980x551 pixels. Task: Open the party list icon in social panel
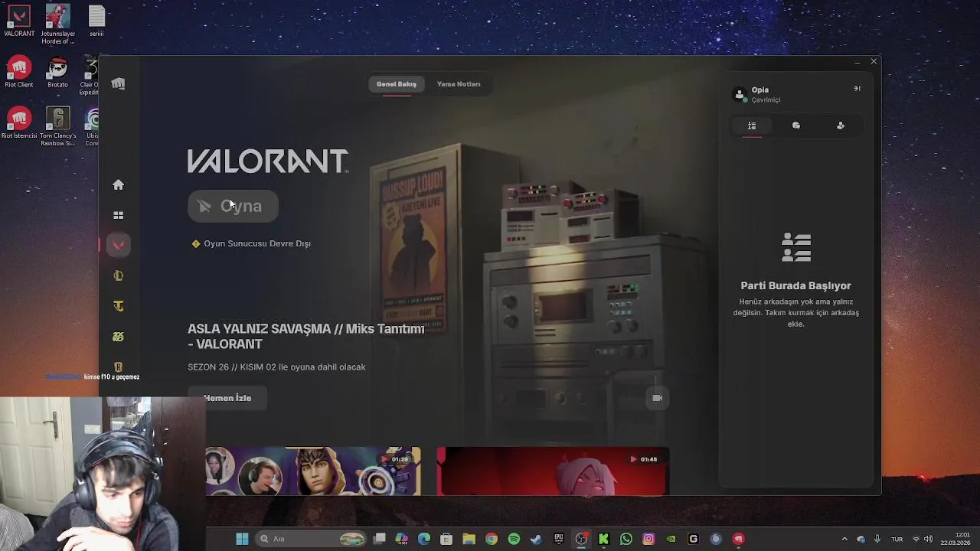(x=752, y=126)
